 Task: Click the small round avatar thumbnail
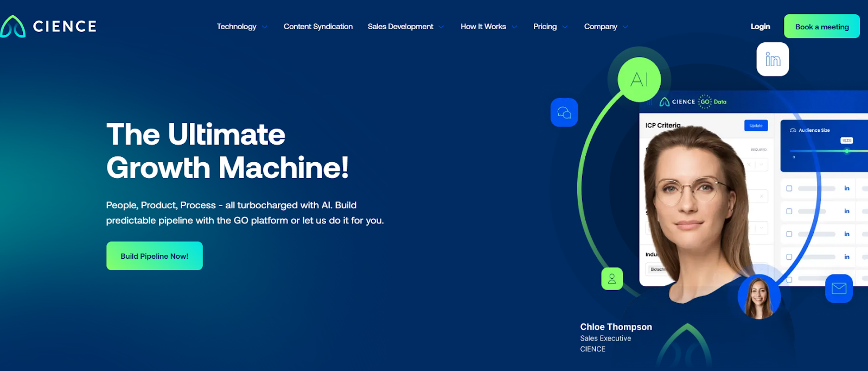coord(759,297)
